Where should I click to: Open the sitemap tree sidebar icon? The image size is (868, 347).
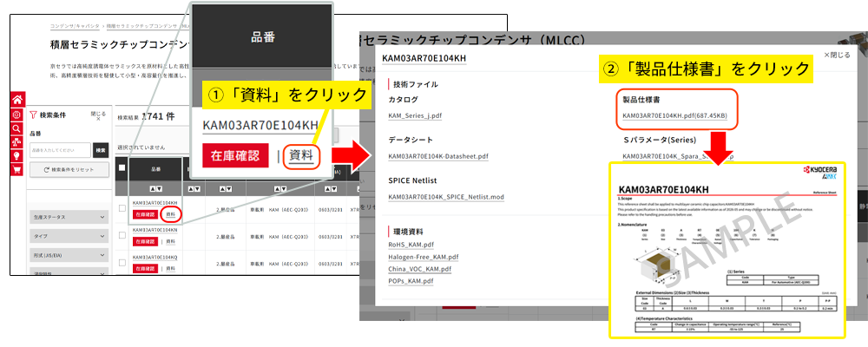17,142
